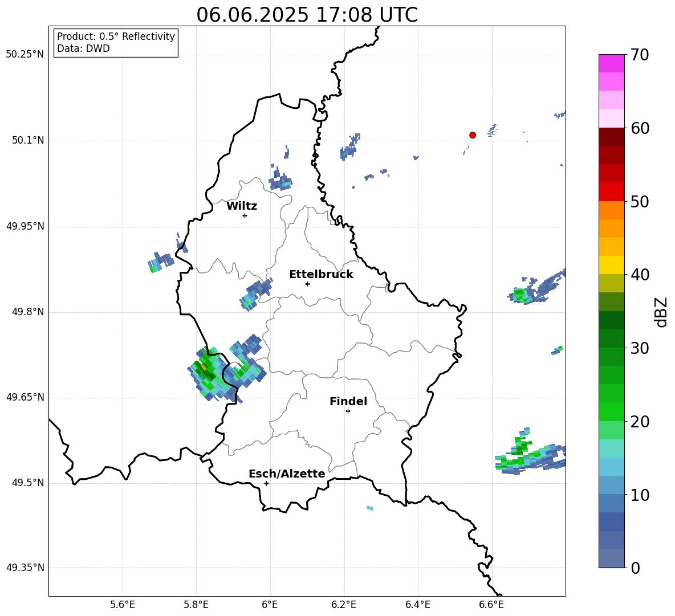The image size is (675, 616).
Task: Click the 0 value on colorbar
Action: 635,568
